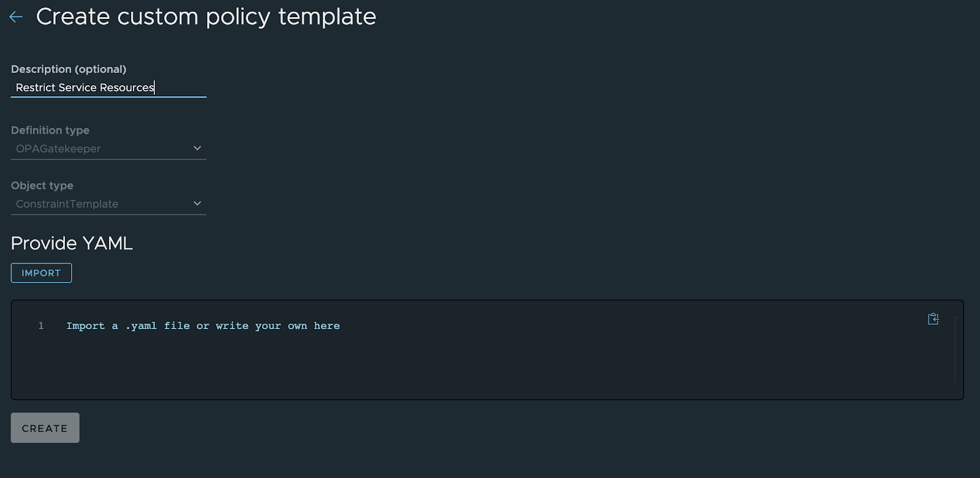
Task: Click the Definition type label
Action: [50, 131]
